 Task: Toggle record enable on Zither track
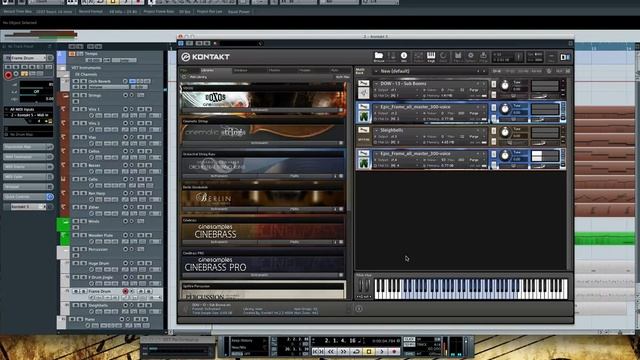coord(125,207)
